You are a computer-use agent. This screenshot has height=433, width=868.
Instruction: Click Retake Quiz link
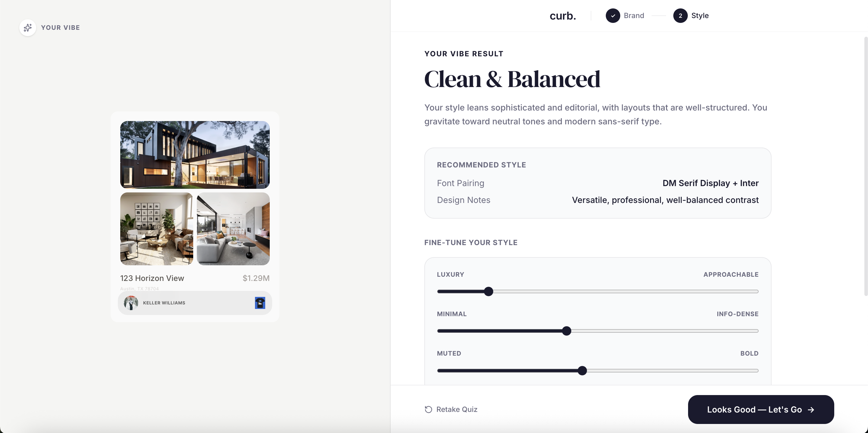click(x=451, y=410)
